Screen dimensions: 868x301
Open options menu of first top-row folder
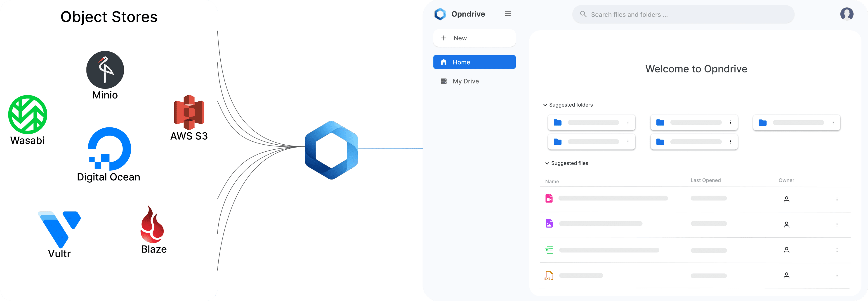(628, 122)
